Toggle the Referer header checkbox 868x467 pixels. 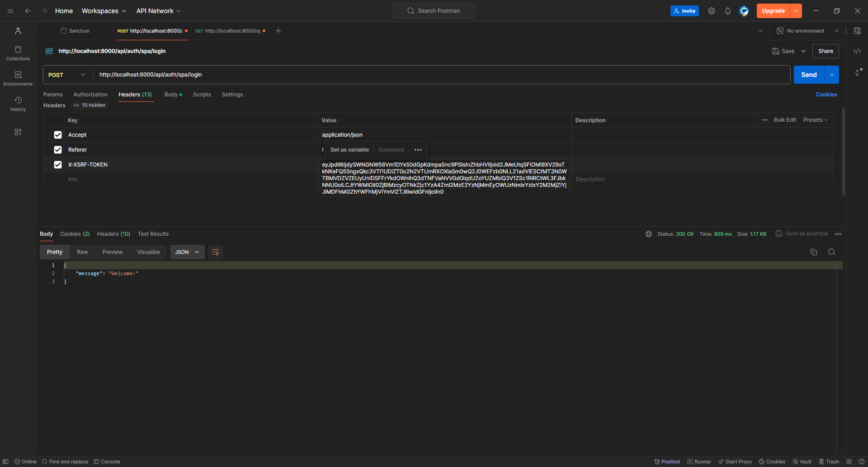(58, 149)
